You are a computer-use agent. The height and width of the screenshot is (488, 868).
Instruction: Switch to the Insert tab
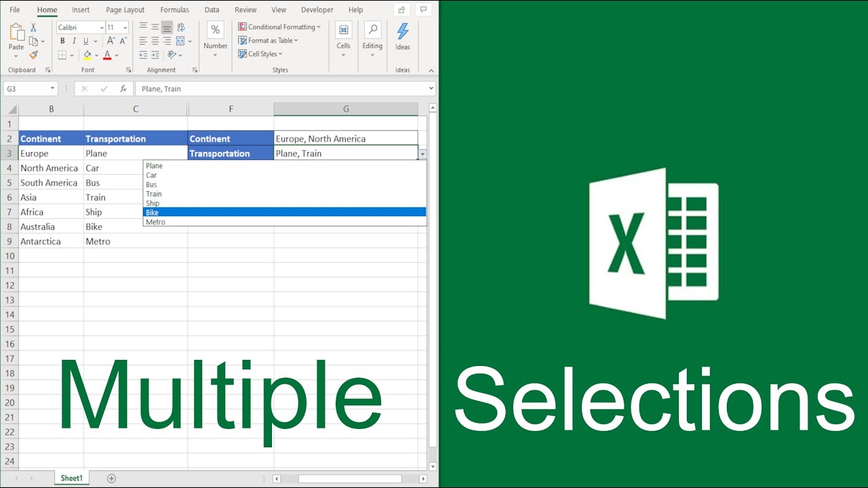(81, 10)
